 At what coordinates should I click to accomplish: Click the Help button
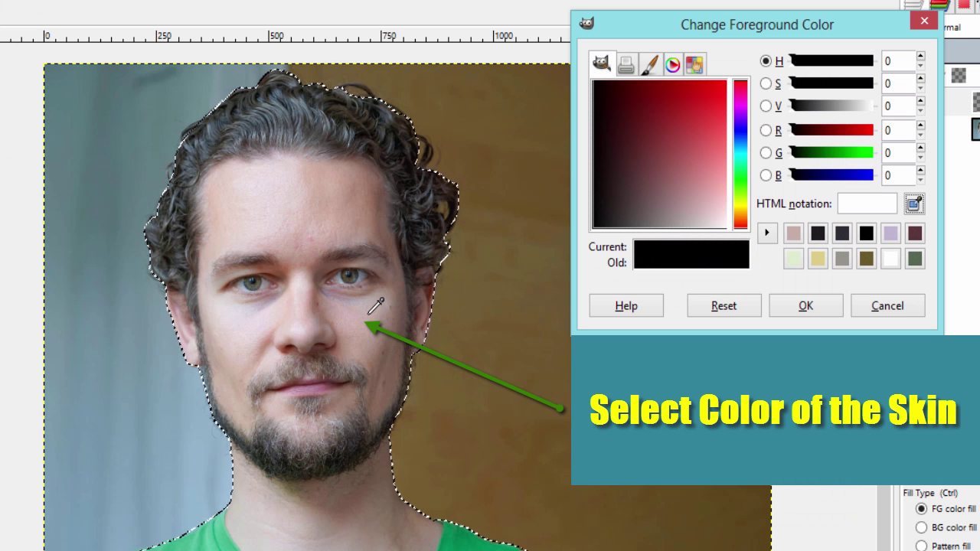[626, 305]
